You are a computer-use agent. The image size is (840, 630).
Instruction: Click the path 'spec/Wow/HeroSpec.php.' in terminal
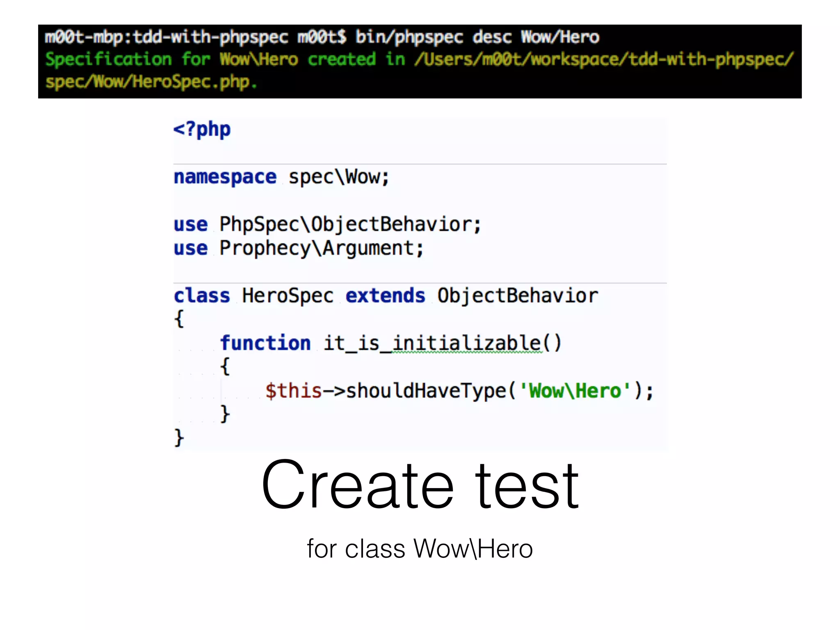tap(151, 82)
